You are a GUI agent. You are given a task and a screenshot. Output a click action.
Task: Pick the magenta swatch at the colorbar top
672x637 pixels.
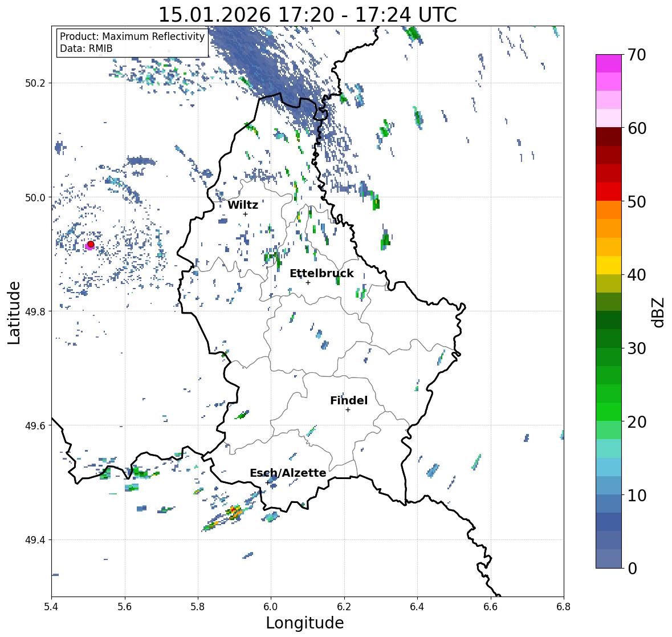coord(609,63)
